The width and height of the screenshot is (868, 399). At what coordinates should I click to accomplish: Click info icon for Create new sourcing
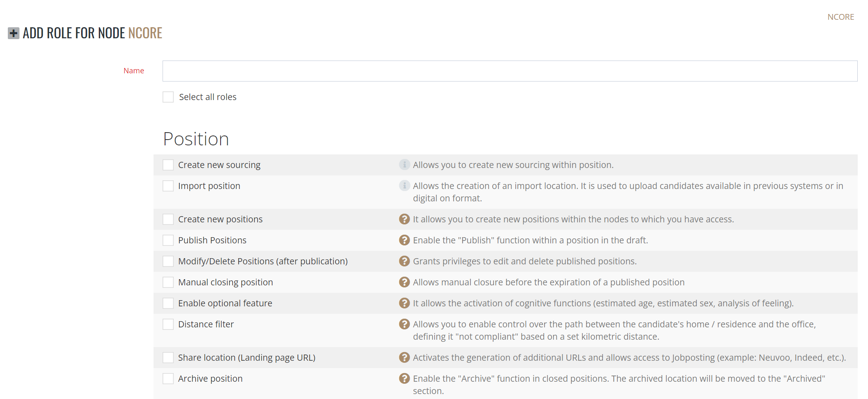click(404, 165)
